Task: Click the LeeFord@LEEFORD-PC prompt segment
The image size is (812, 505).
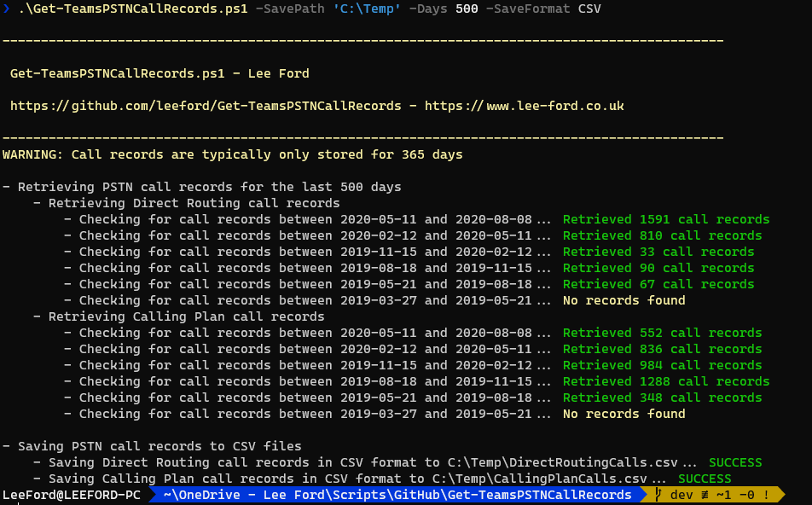Action: click(72, 495)
